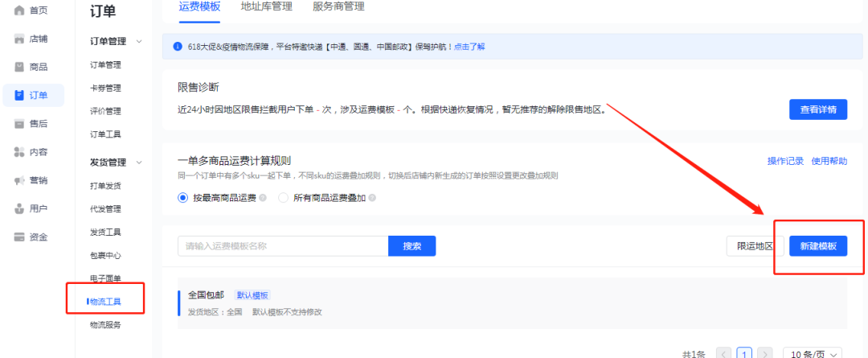Open 订单管理 submenu item
868x358 pixels.
pyautogui.click(x=105, y=65)
